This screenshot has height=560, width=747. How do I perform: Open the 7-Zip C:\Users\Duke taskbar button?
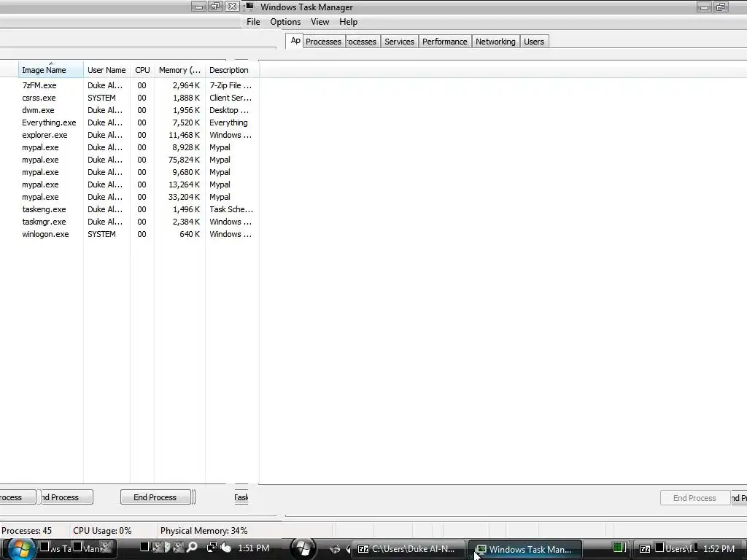[408, 549]
